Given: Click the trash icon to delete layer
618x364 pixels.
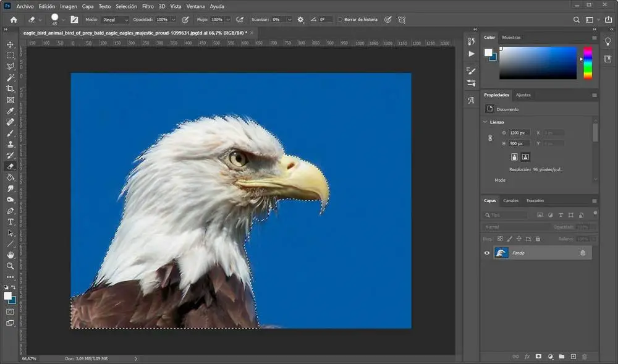Looking at the screenshot, I should pos(585,357).
